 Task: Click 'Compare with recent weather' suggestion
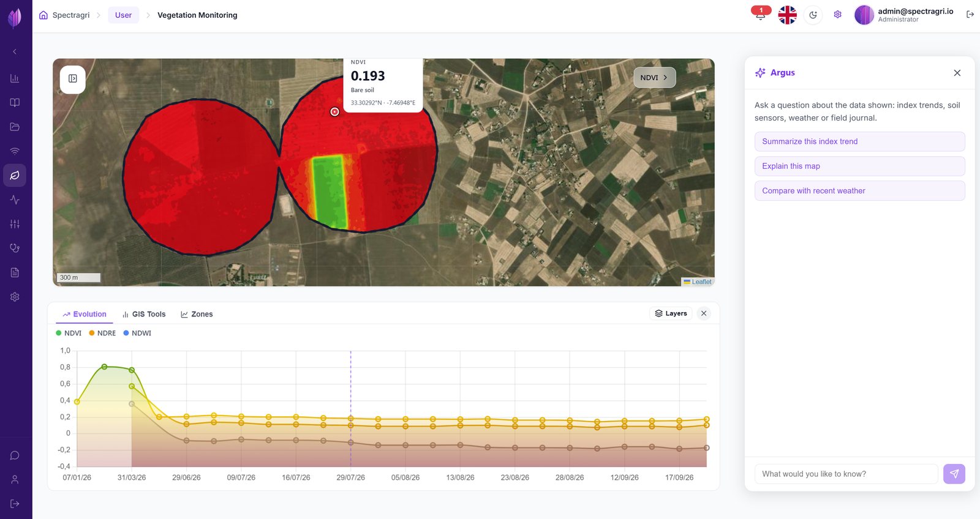point(860,191)
